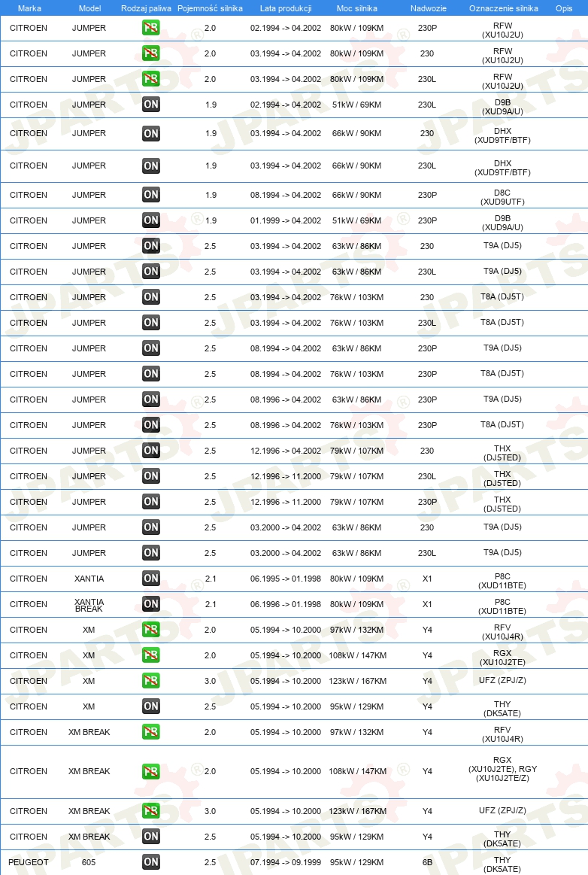Click the ON diesel icon in the Xantia Break row
Image resolution: width=588 pixels, height=875 pixels.
[x=150, y=604]
